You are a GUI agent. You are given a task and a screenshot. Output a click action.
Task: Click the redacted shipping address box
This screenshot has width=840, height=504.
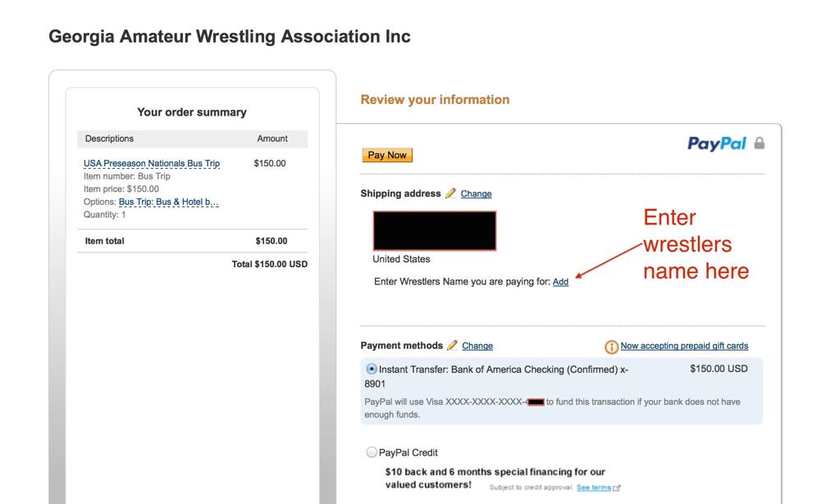pyautogui.click(x=434, y=230)
